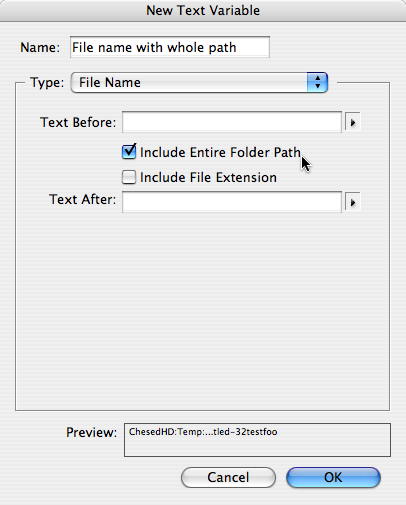The width and height of the screenshot is (406, 505).
Task: Focus the Text After input field
Action: tap(232, 202)
